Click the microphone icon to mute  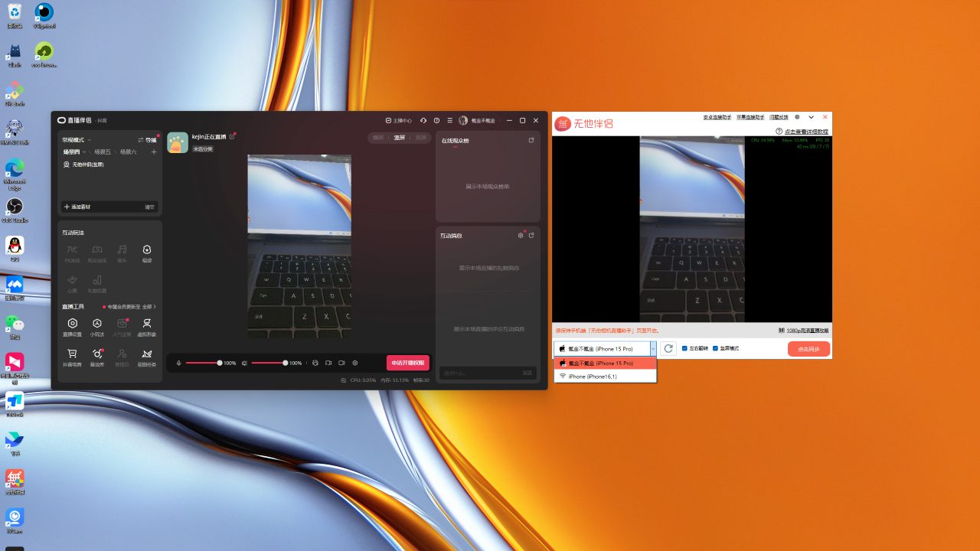coord(178,363)
